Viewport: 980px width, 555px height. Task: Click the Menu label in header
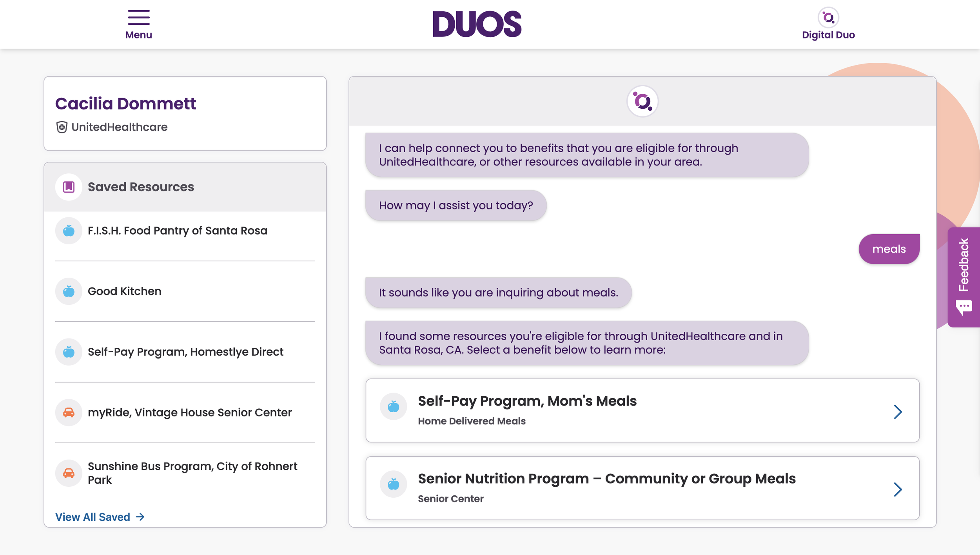[138, 35]
